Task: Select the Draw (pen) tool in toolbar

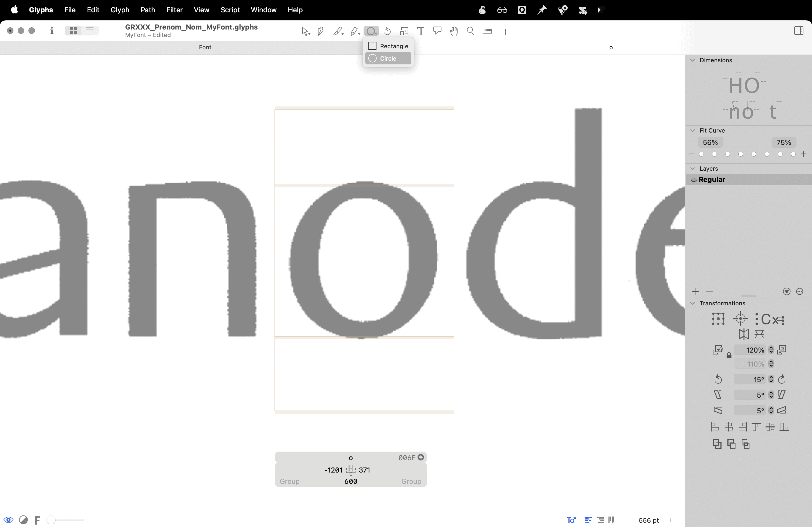Action: coord(320,31)
